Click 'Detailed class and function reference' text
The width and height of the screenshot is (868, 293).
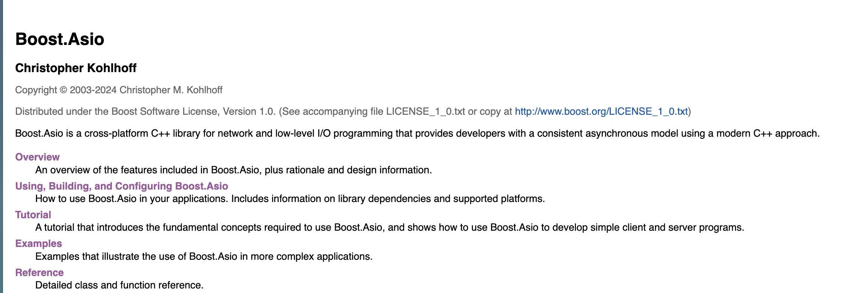pos(119,285)
